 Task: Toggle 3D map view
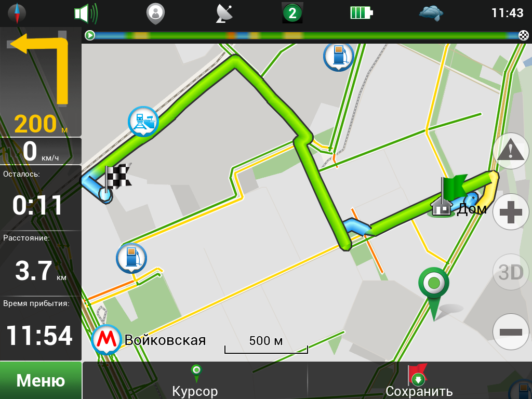(511, 272)
